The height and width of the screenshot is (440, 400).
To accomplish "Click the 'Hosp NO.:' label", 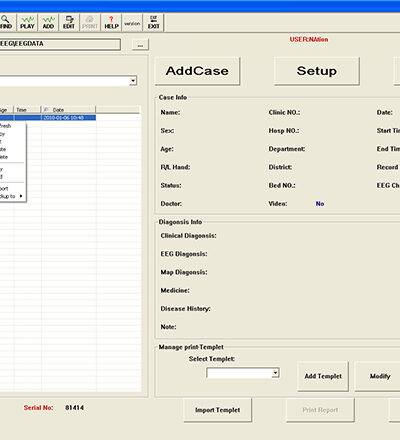I will (284, 131).
